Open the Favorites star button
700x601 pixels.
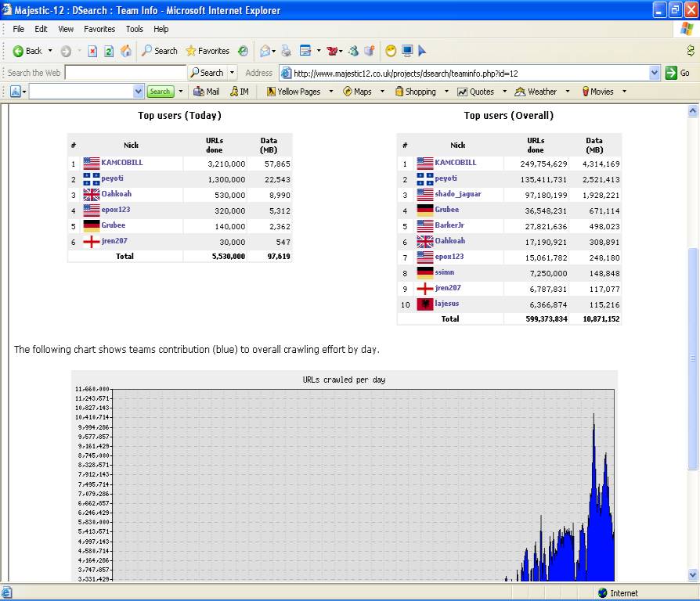click(x=207, y=51)
